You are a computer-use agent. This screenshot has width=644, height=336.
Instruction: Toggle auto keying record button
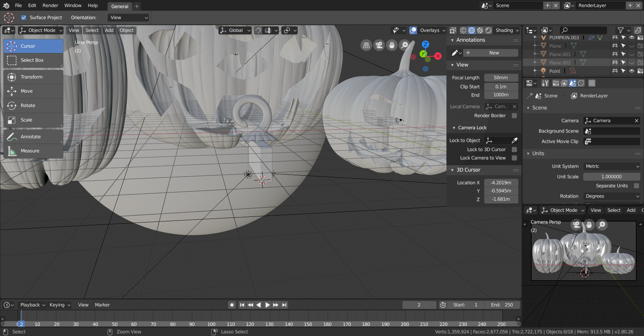pos(232,305)
